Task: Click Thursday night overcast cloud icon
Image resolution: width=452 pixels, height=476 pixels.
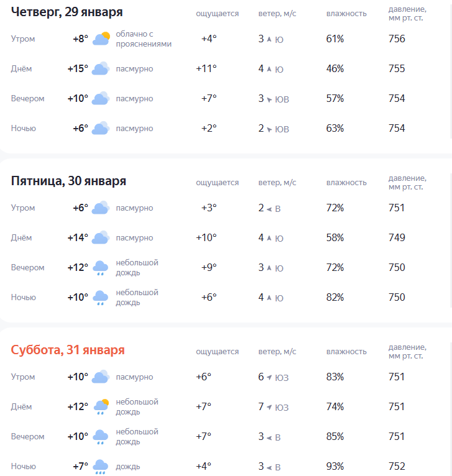Action: point(101,129)
